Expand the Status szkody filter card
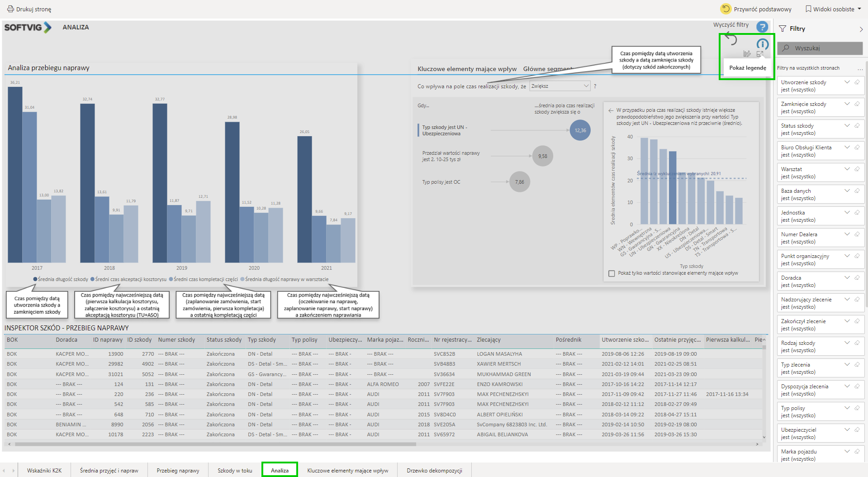Screen dimensions: 868x477 [x=847, y=126]
